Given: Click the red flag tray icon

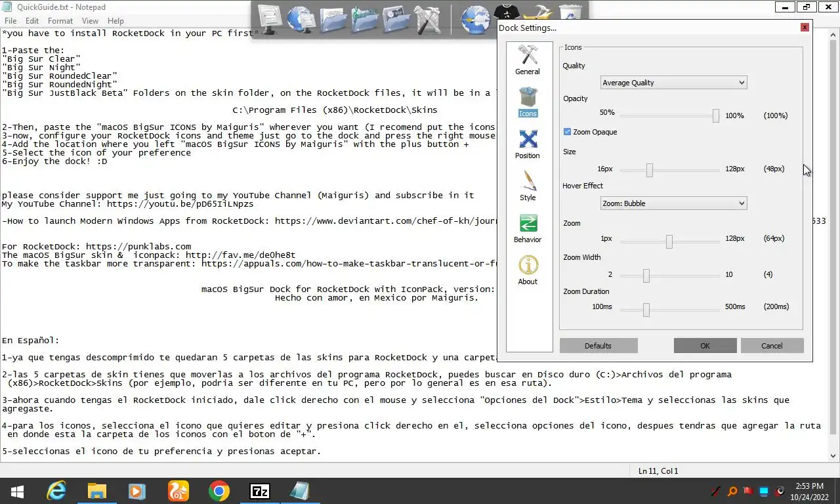Looking at the screenshot, I should (748, 491).
